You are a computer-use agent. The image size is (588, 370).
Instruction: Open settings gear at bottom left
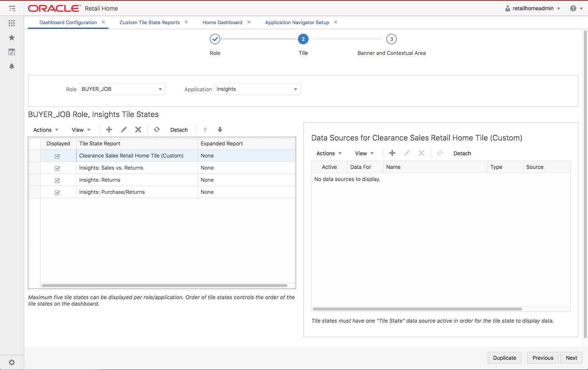coord(12,362)
